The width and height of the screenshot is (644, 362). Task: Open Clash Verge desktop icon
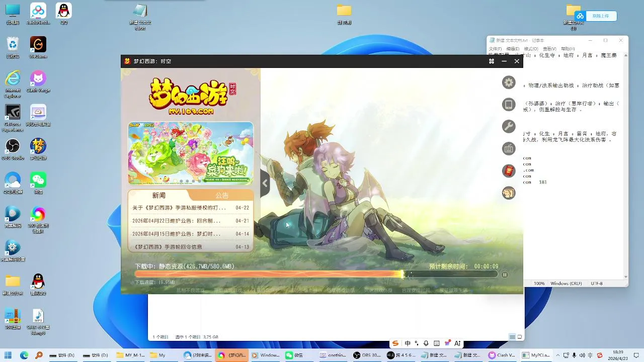click(38, 81)
